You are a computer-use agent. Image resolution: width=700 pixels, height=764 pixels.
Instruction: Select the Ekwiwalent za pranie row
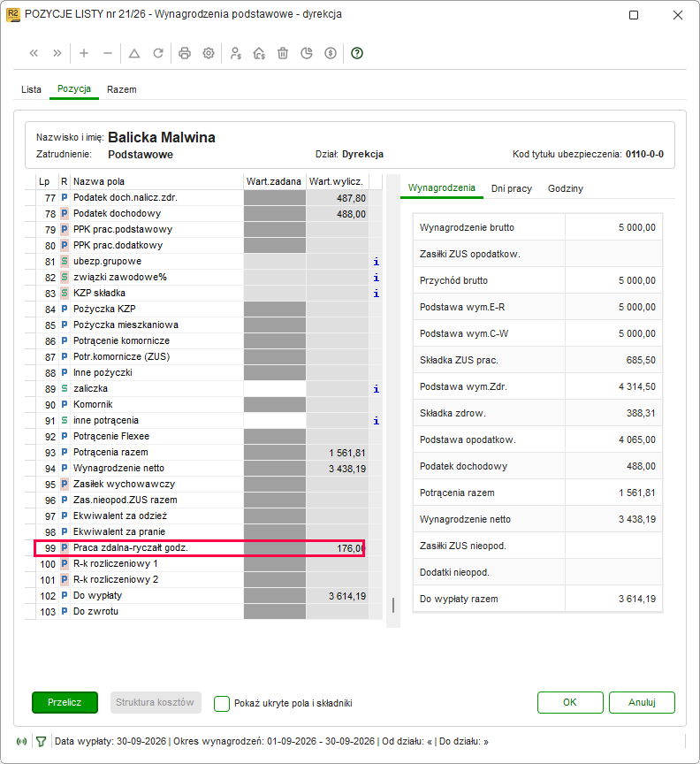click(202, 532)
